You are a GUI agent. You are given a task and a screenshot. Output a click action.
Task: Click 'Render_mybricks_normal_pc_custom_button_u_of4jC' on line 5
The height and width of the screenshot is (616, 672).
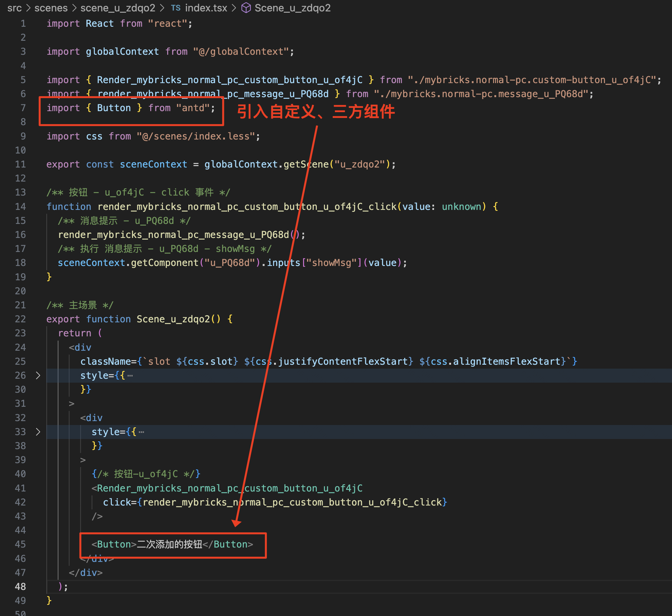point(230,80)
